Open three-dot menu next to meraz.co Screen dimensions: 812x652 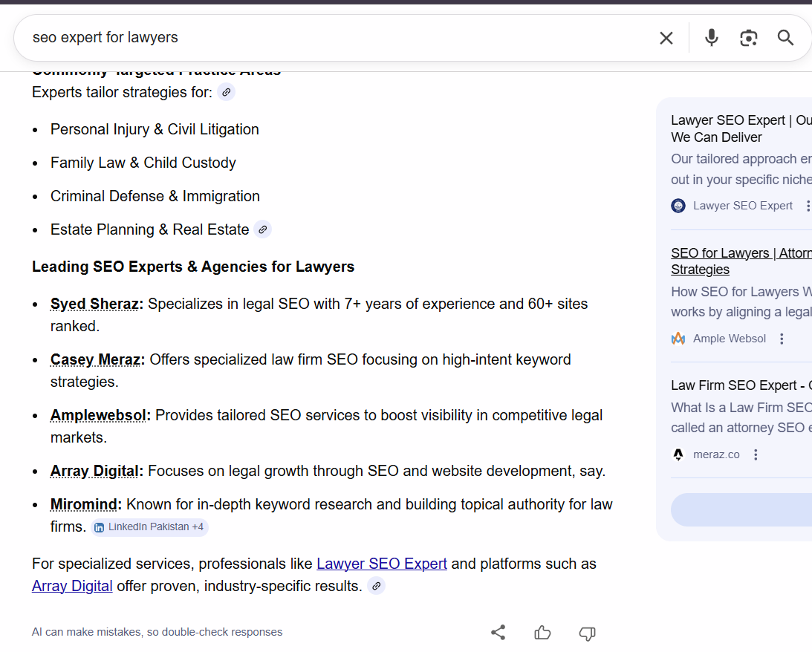756,454
